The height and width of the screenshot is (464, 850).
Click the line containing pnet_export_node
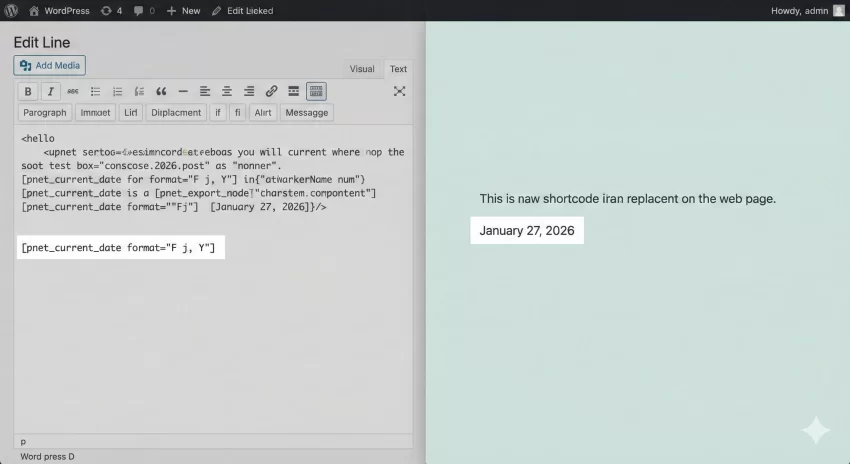(x=199, y=193)
